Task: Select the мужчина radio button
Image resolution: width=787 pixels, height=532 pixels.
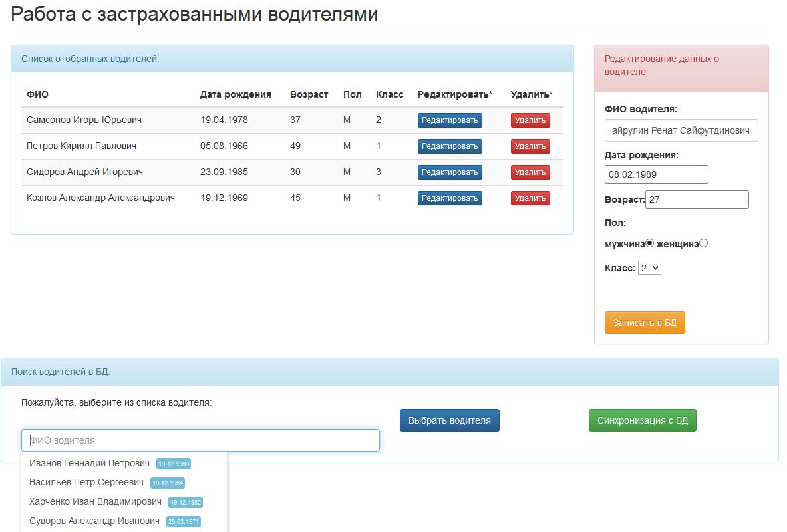Action: pos(649,243)
